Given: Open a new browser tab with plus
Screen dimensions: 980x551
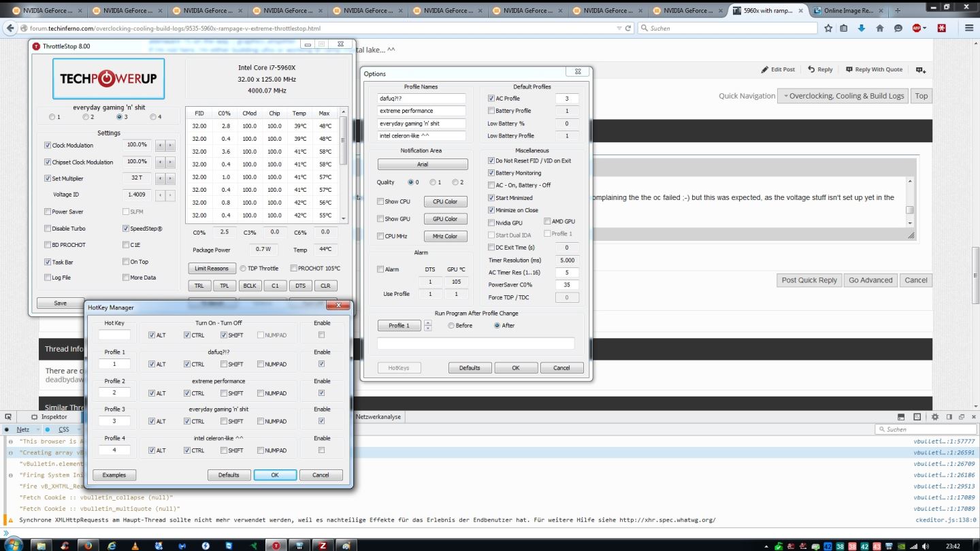Looking at the screenshot, I should 898,10.
